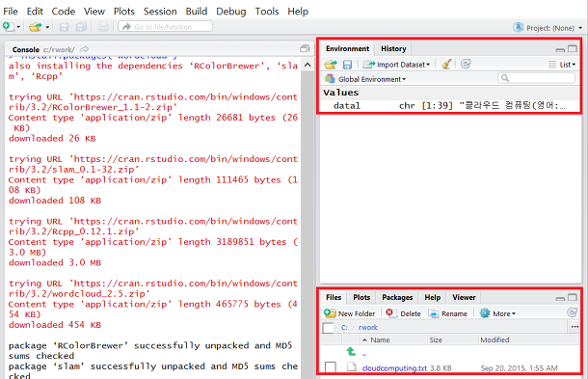
Task: Switch to the Packages tab
Action: tap(397, 297)
